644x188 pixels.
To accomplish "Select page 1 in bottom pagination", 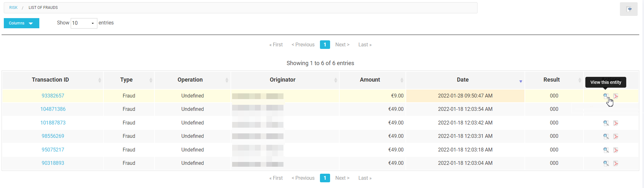I will pos(325,178).
